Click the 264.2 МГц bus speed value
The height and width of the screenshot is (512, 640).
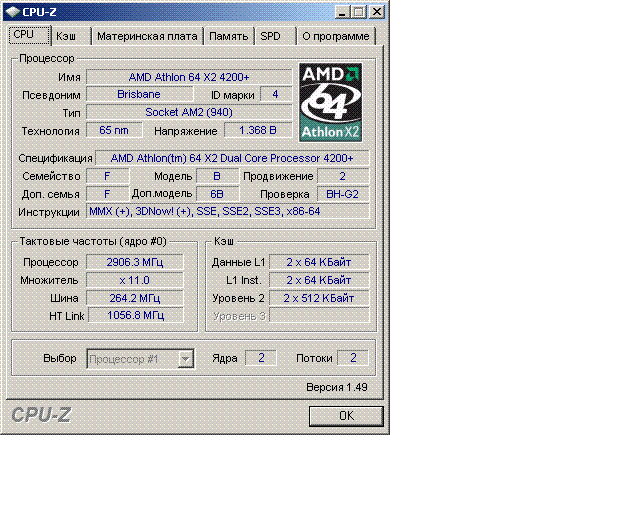point(135,298)
